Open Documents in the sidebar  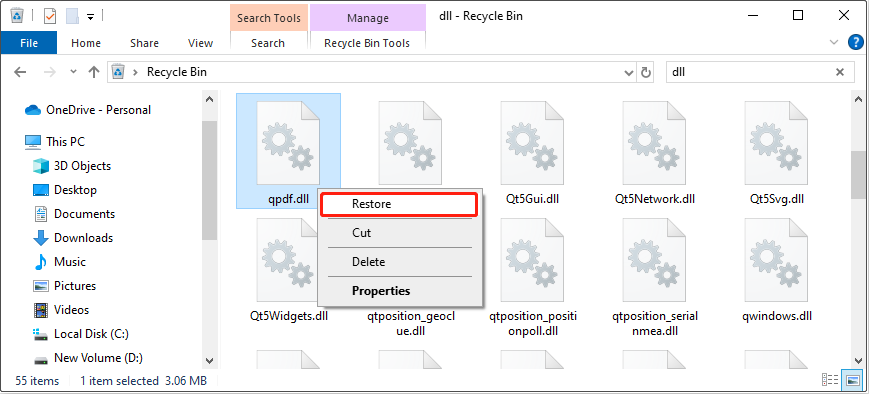(74, 214)
